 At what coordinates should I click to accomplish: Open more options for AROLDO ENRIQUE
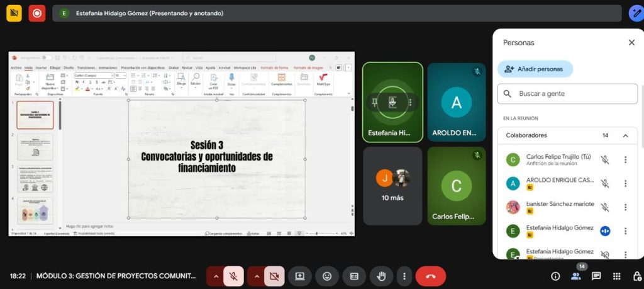coord(625,183)
